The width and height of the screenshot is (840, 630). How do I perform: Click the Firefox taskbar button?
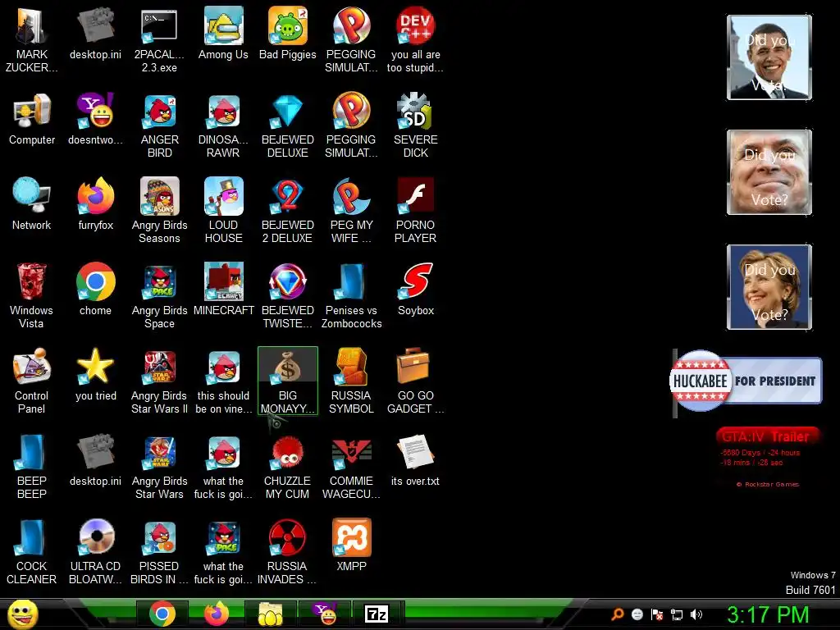pyautogui.click(x=217, y=614)
